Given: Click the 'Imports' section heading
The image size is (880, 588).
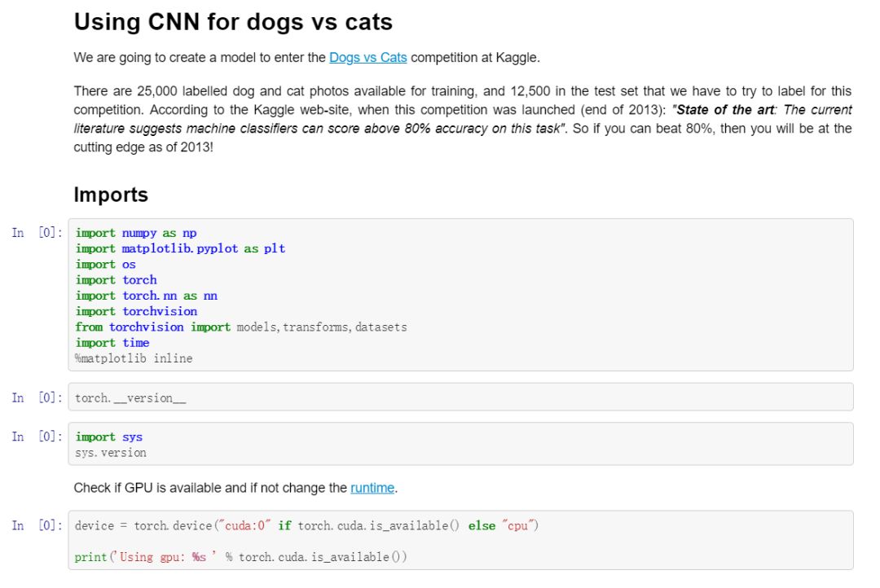Looking at the screenshot, I should point(111,195).
